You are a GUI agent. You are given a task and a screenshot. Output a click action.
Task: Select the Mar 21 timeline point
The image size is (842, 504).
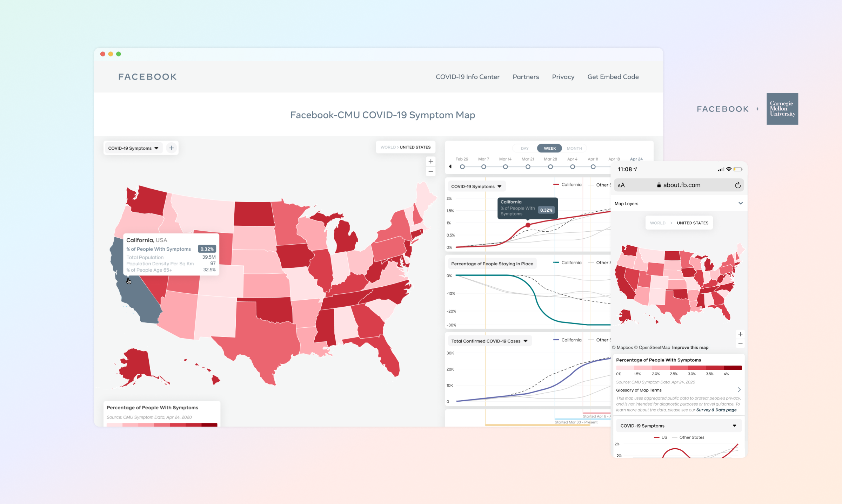click(x=528, y=167)
